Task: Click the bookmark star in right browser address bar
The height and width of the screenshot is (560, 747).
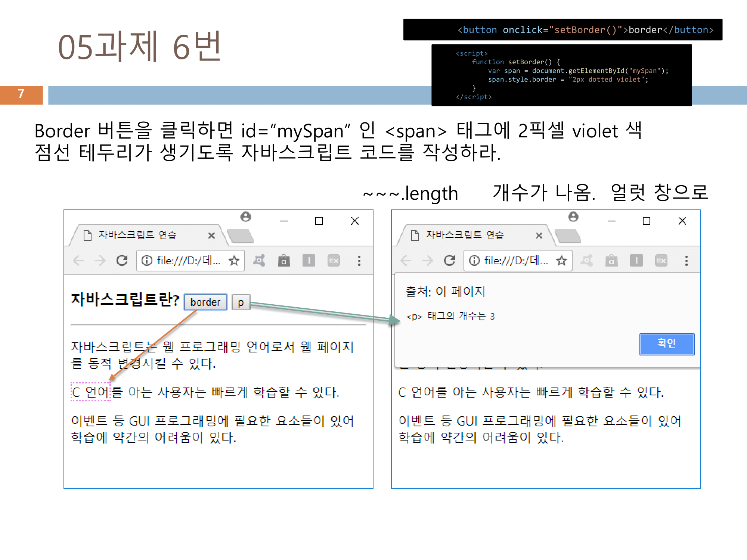Action: pyautogui.click(x=561, y=260)
